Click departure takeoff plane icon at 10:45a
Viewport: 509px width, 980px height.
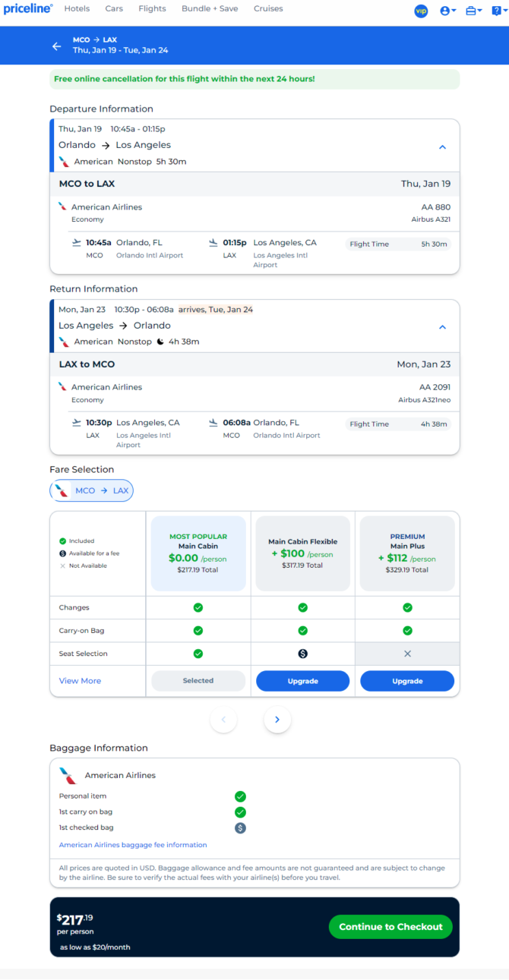coord(76,243)
